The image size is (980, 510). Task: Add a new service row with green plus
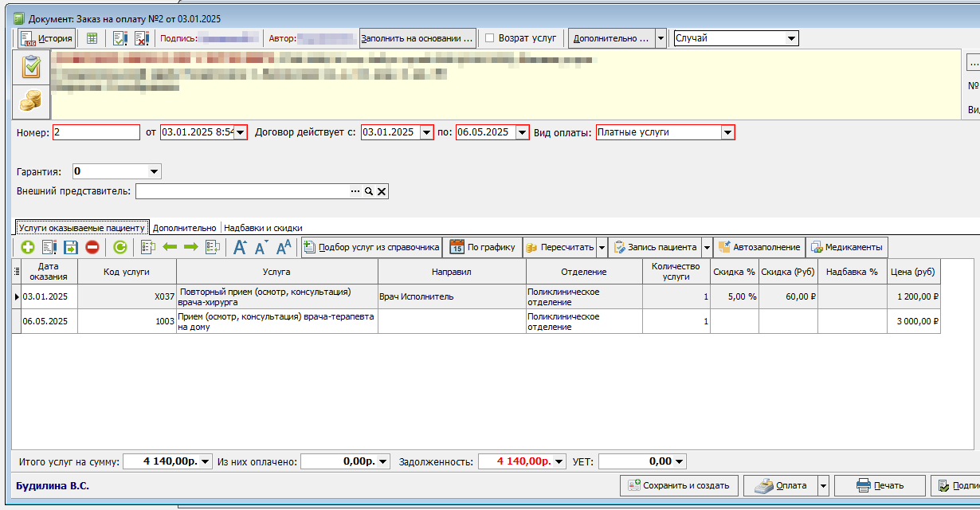(27, 247)
